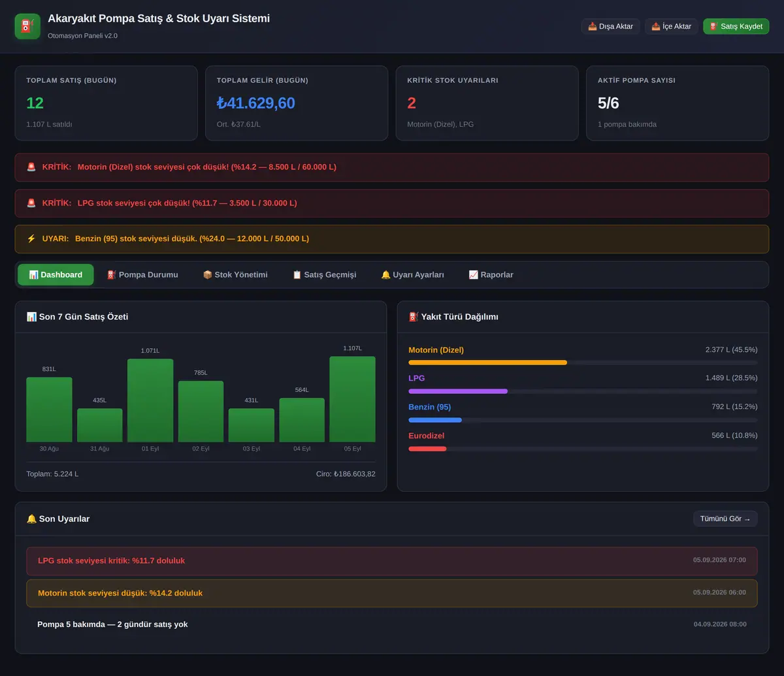The height and width of the screenshot is (676, 784).
Task: Switch to the Dashboard tab
Action: (x=56, y=275)
